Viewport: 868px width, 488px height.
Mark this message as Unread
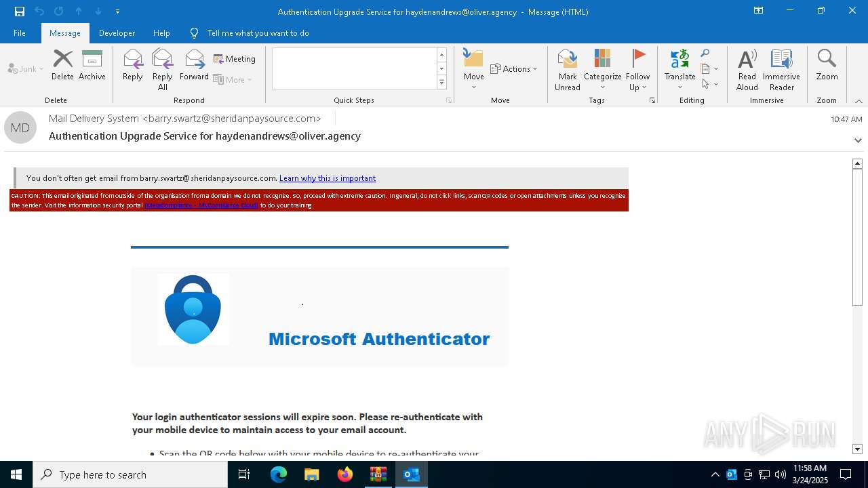pyautogui.click(x=568, y=69)
